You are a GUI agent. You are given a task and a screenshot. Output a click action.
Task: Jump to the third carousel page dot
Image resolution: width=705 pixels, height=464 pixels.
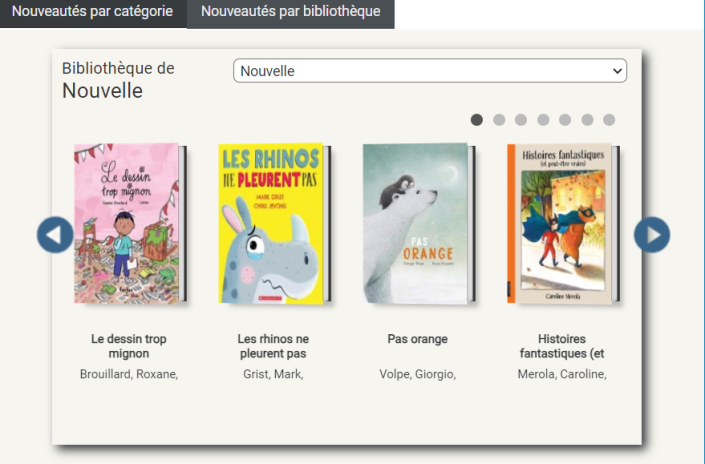[521, 120]
